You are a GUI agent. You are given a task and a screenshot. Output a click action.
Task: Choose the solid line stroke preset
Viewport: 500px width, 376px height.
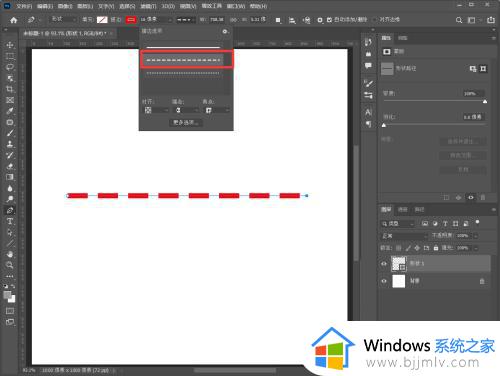[183, 47]
